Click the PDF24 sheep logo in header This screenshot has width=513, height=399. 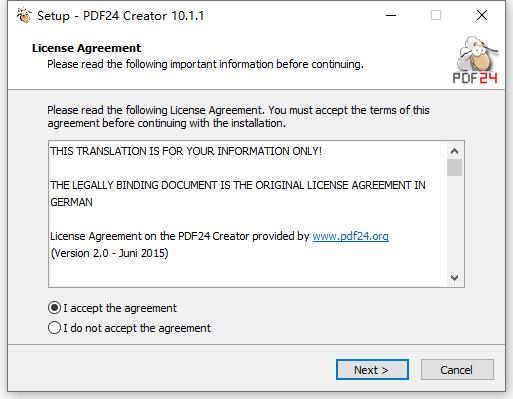click(x=475, y=60)
